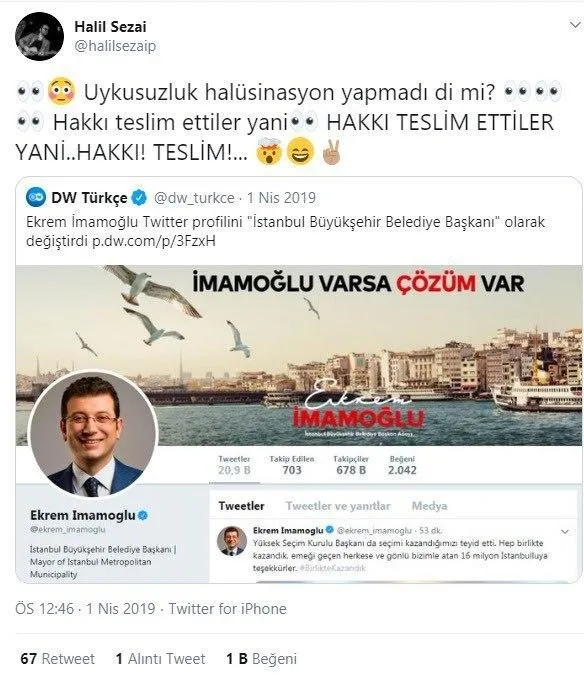Viewport: 584px width, 681px height.
Task: Switch to Tweetler ve yanıtlar tab
Action: click(x=338, y=506)
